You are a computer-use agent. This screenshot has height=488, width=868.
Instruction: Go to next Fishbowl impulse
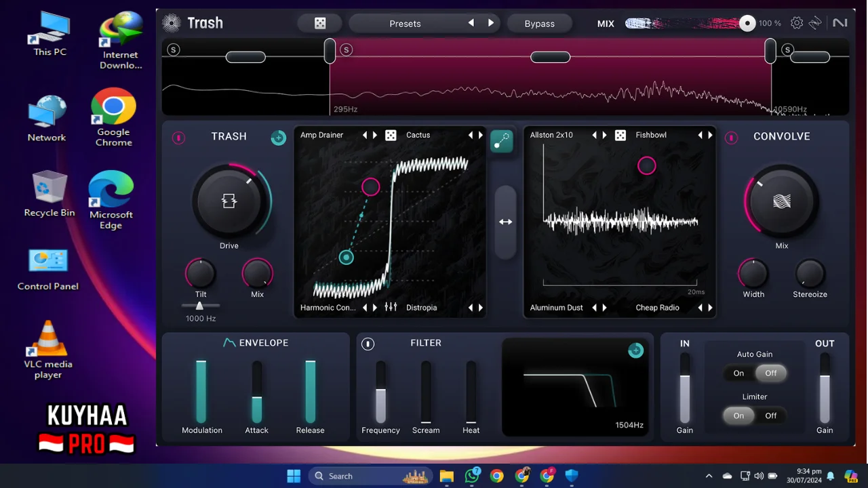point(710,136)
